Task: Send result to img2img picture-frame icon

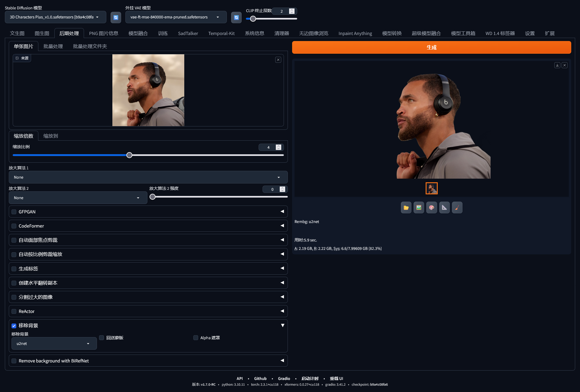Action: pos(419,208)
